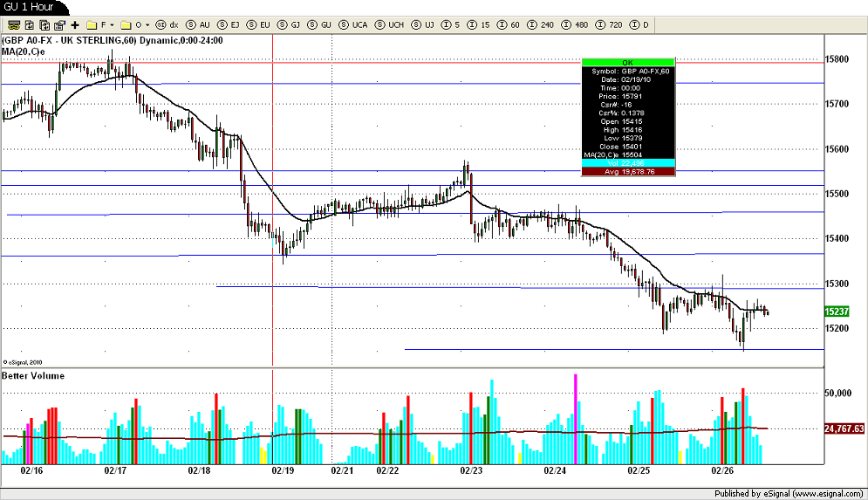Expand the O folder dropdown arrow
868x500 pixels.
tap(147, 25)
